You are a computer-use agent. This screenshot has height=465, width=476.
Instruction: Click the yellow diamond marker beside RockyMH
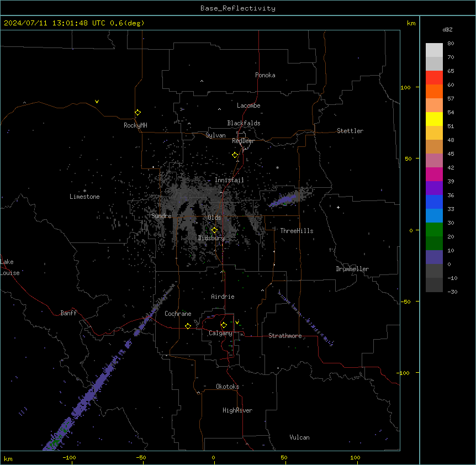(138, 113)
